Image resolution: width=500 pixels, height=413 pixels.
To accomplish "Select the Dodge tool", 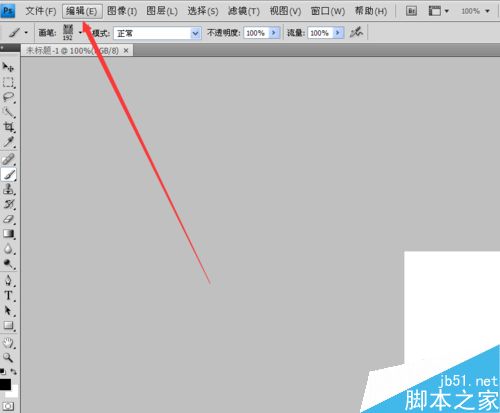I will coord(8,264).
